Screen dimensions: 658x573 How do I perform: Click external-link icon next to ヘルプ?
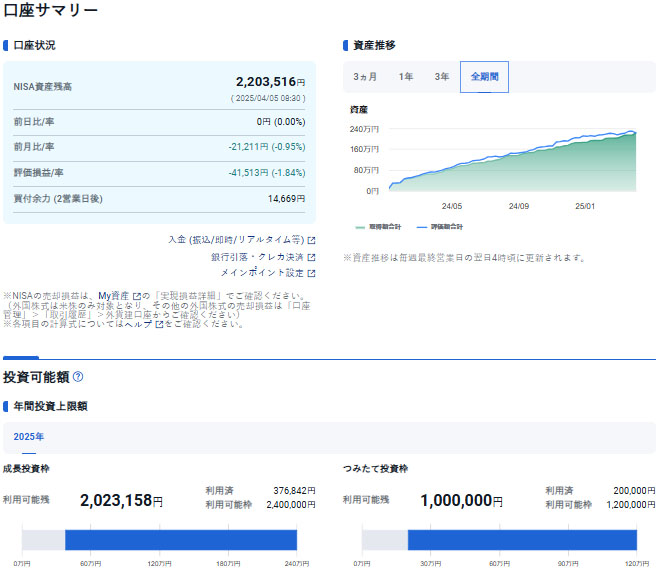tap(159, 324)
